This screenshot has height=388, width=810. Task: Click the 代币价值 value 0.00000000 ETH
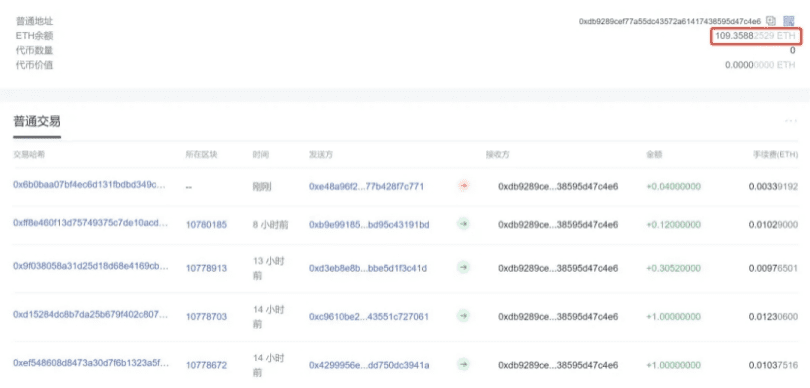coord(760,65)
